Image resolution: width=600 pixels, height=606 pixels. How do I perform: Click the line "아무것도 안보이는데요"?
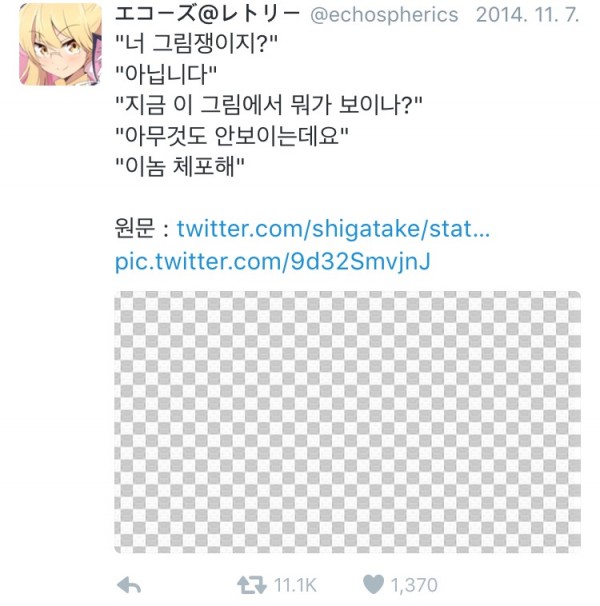pyautogui.click(x=232, y=136)
